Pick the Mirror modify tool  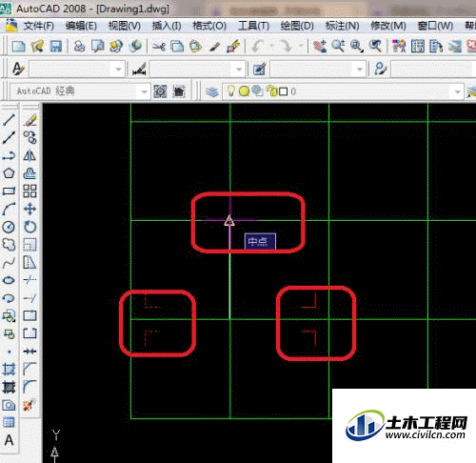30,155
